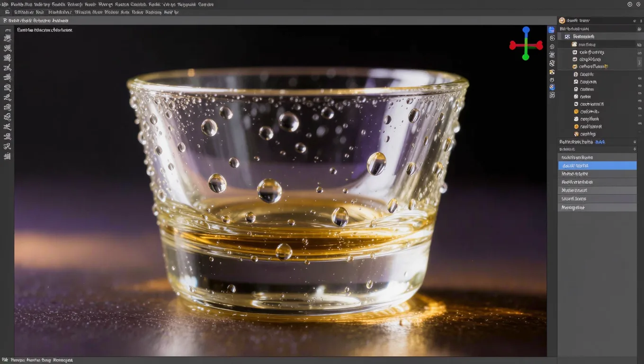Click the orange icon in the properties icon column
Image resolution: width=644 pixels, height=364 pixels.
point(552,72)
